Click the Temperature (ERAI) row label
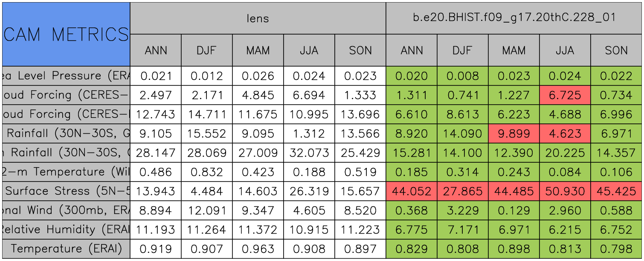 (66, 249)
